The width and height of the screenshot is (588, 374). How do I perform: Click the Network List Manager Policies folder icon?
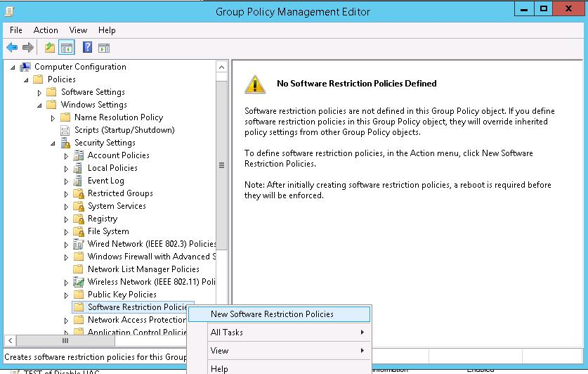coord(79,269)
